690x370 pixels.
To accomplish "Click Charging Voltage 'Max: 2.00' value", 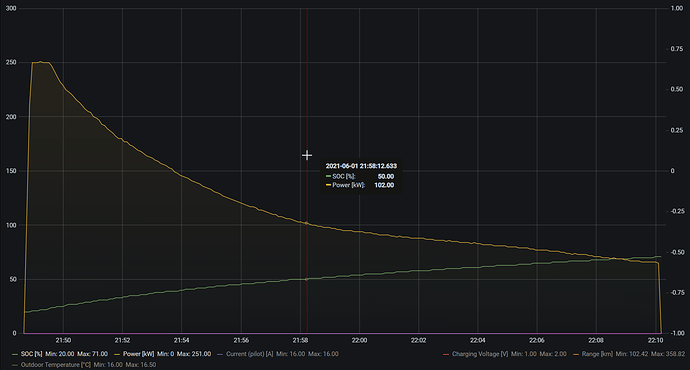I will [x=553, y=354].
